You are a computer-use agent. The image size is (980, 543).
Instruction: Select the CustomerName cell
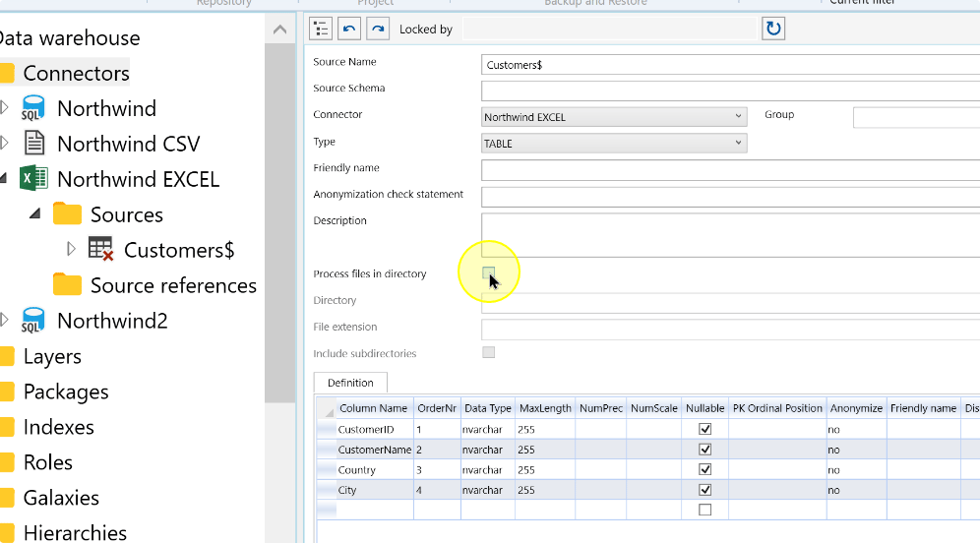click(374, 450)
